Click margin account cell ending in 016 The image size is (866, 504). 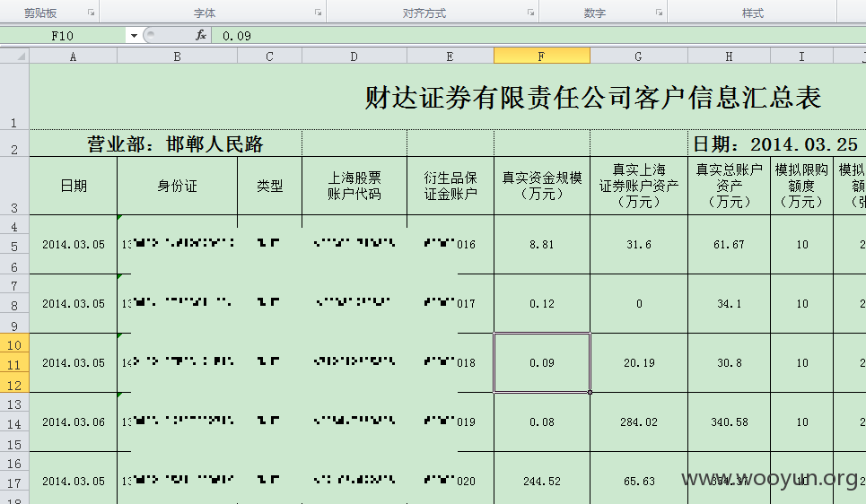pyautogui.click(x=450, y=244)
